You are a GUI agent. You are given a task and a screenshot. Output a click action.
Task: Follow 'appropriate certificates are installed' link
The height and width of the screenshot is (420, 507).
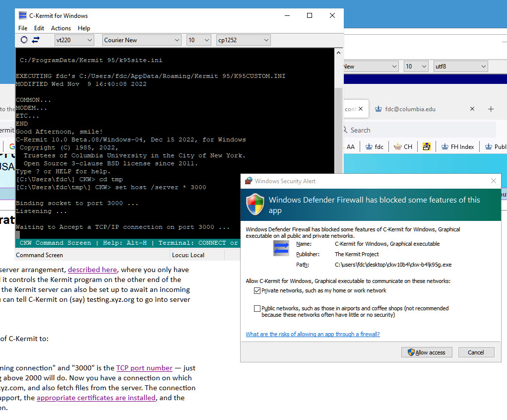(96, 398)
